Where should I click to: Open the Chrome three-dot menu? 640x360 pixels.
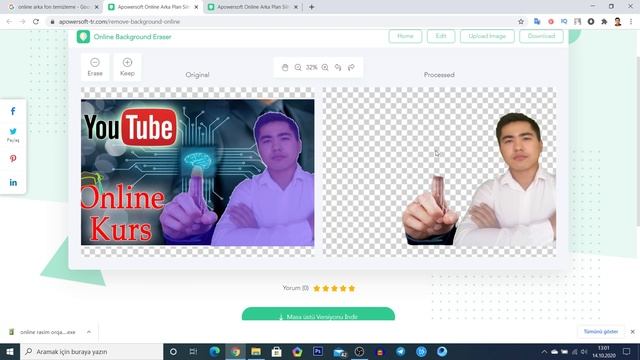click(631, 22)
